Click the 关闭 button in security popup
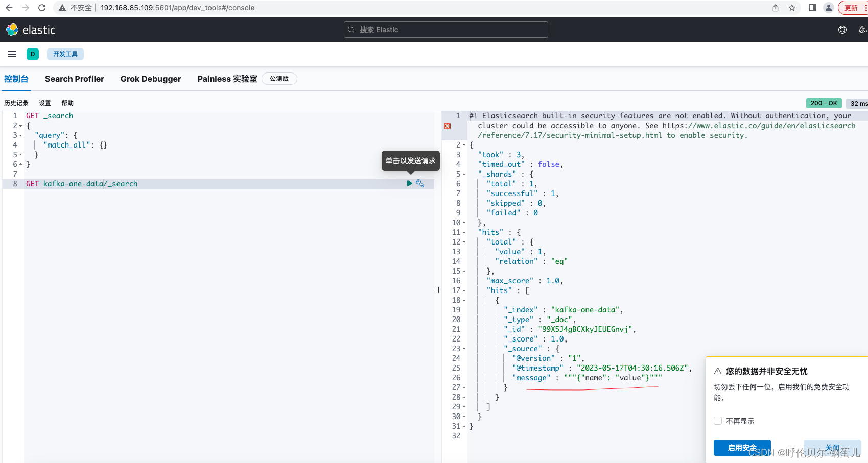This screenshot has height=463, width=868. click(x=832, y=448)
